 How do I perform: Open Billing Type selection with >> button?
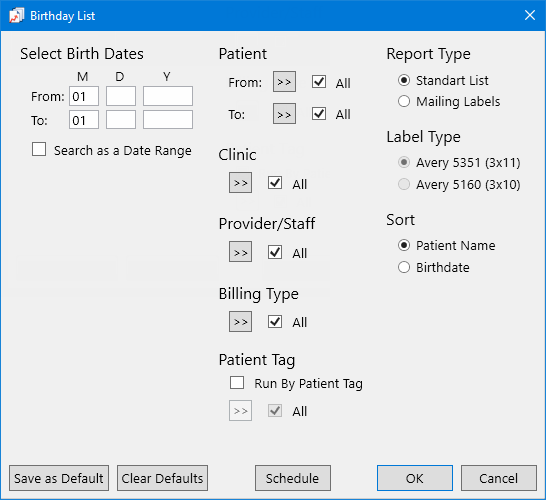[240, 321]
